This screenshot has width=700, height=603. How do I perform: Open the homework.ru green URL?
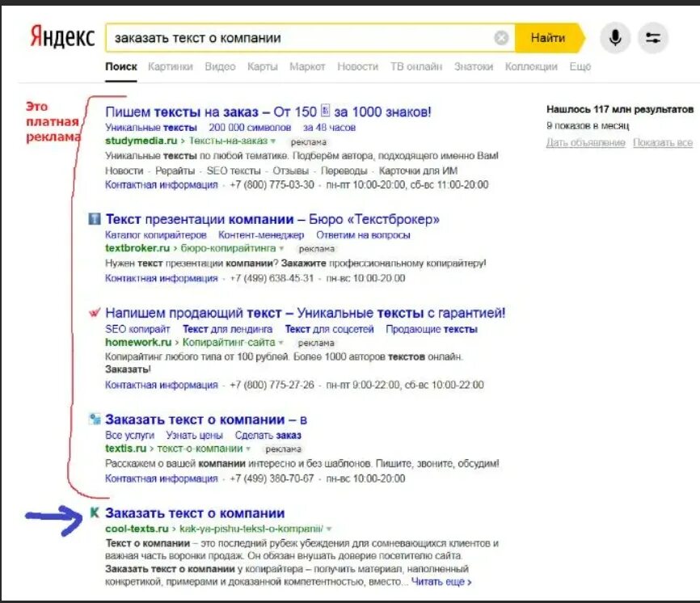pyautogui.click(x=138, y=343)
